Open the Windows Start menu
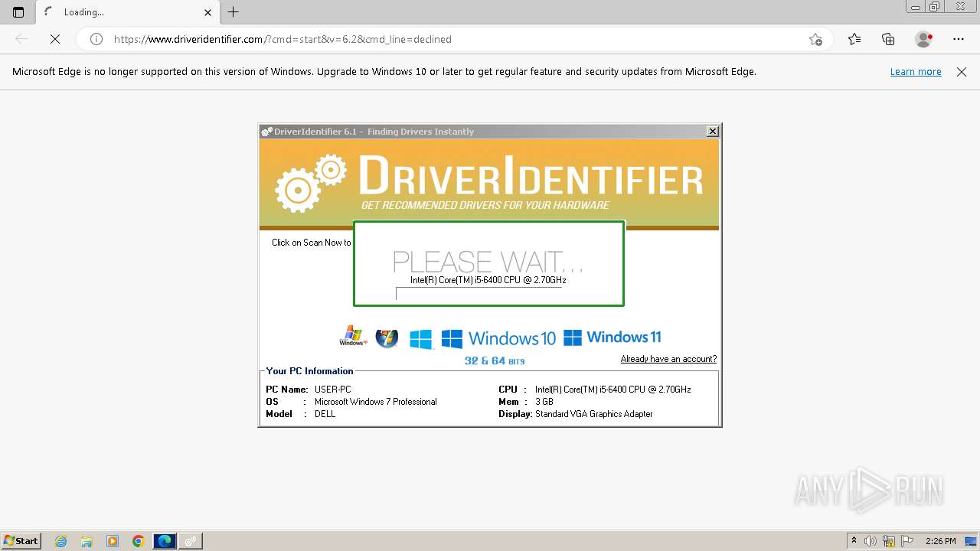980x551 pixels. 21,541
